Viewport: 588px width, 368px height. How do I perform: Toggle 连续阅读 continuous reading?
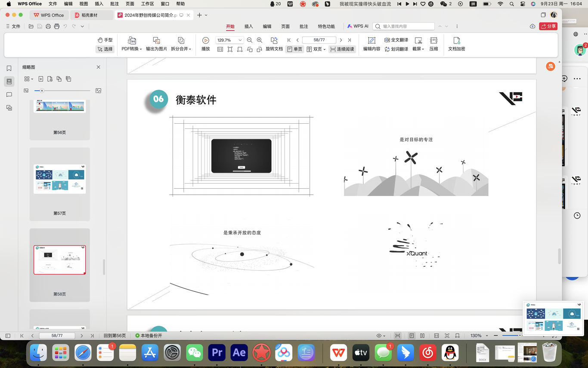[342, 50]
